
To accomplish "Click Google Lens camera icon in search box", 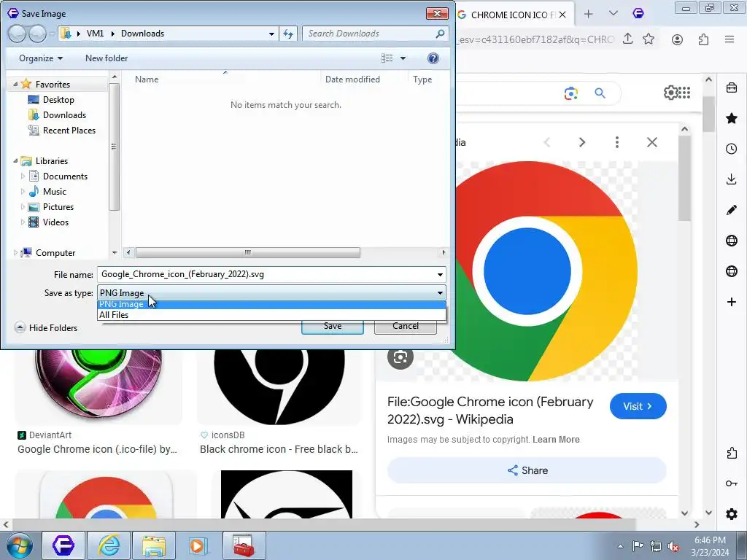I will (x=570, y=93).
